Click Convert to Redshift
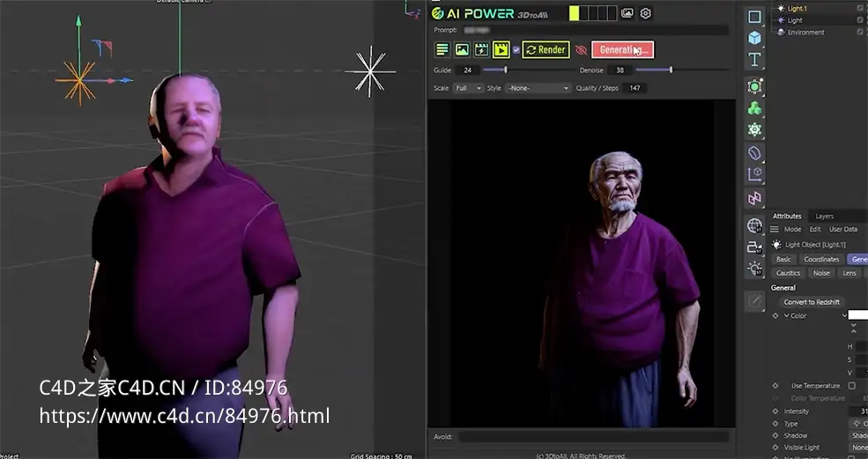Image resolution: width=868 pixels, height=459 pixels. coord(812,302)
